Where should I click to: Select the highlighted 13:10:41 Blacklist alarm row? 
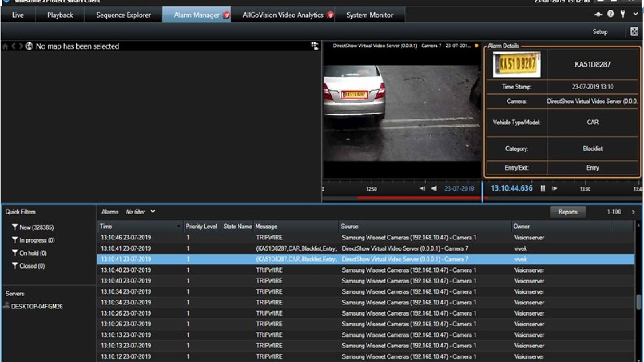[x=366, y=259]
